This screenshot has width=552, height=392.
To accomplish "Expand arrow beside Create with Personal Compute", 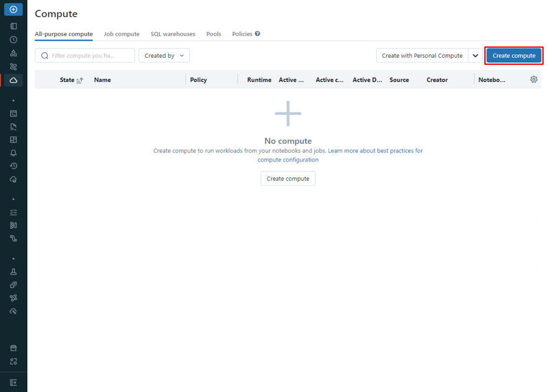I will tap(475, 55).
